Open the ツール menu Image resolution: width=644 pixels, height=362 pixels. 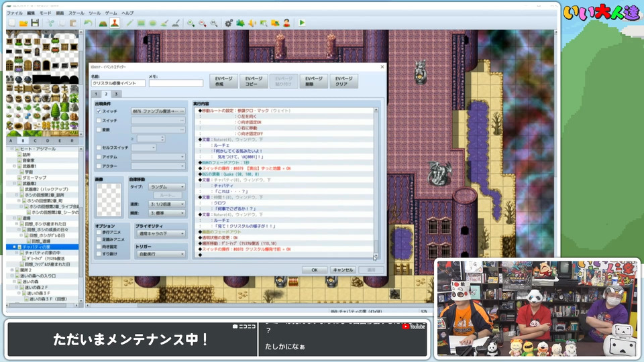(95, 13)
